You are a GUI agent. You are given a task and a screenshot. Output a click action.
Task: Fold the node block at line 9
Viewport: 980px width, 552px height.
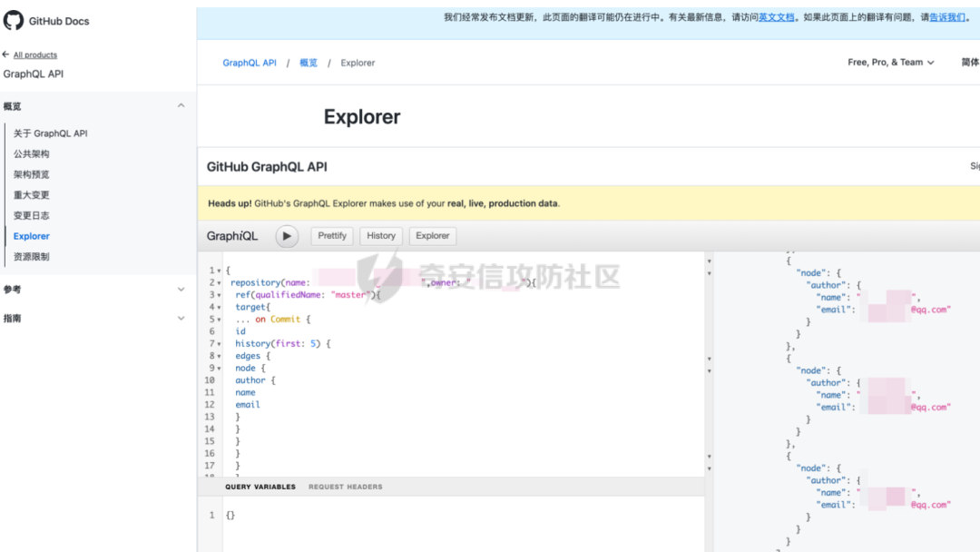tap(219, 369)
